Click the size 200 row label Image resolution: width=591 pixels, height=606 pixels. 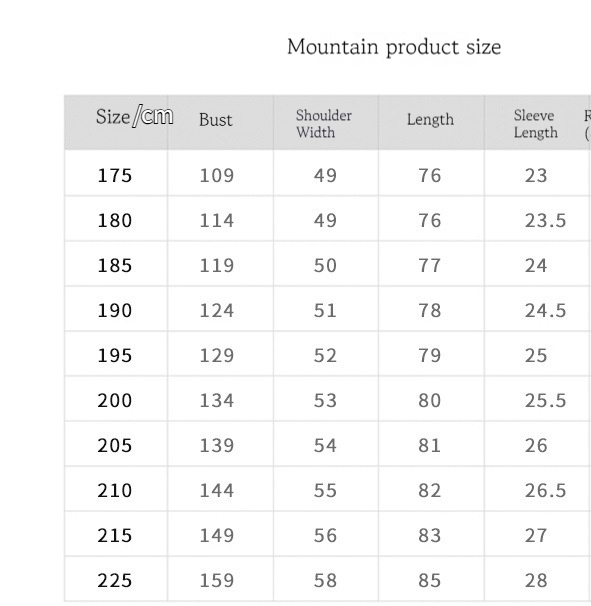115,400
